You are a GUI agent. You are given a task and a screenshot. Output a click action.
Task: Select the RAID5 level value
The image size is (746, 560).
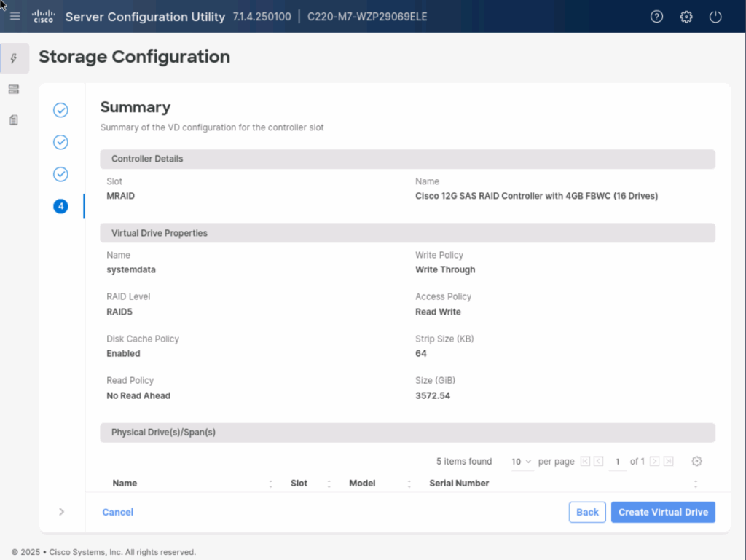[x=119, y=312]
